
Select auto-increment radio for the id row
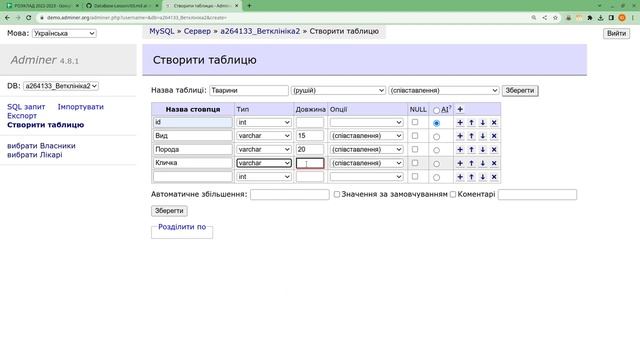436,123
